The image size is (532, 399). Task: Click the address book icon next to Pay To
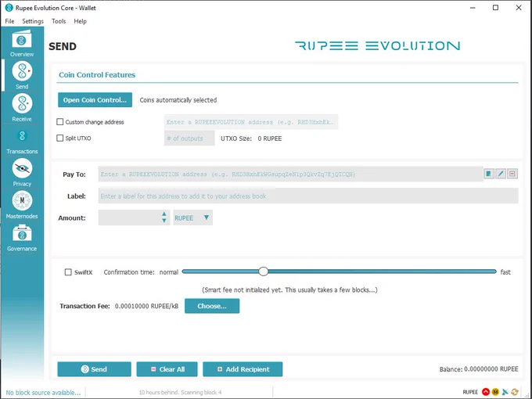tap(488, 174)
